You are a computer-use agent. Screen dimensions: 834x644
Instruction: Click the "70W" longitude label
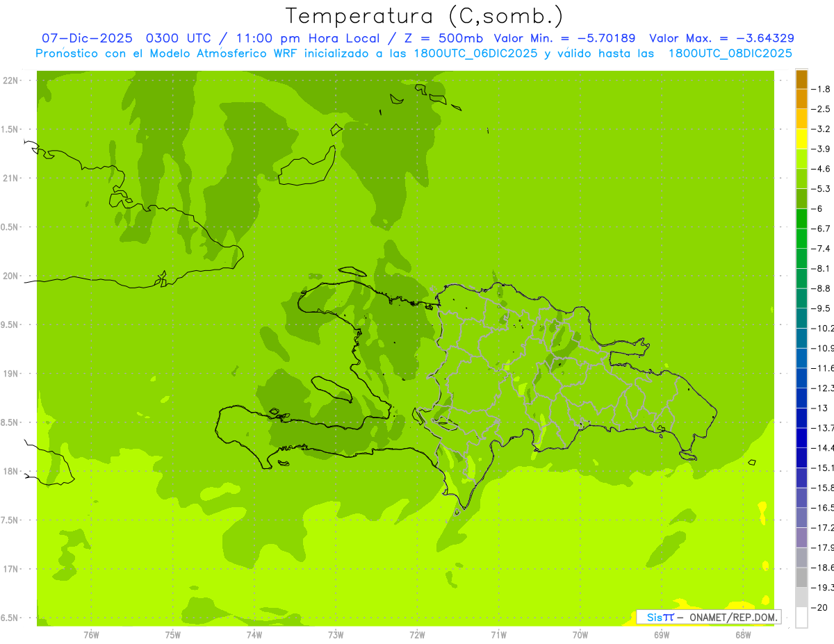(580, 635)
